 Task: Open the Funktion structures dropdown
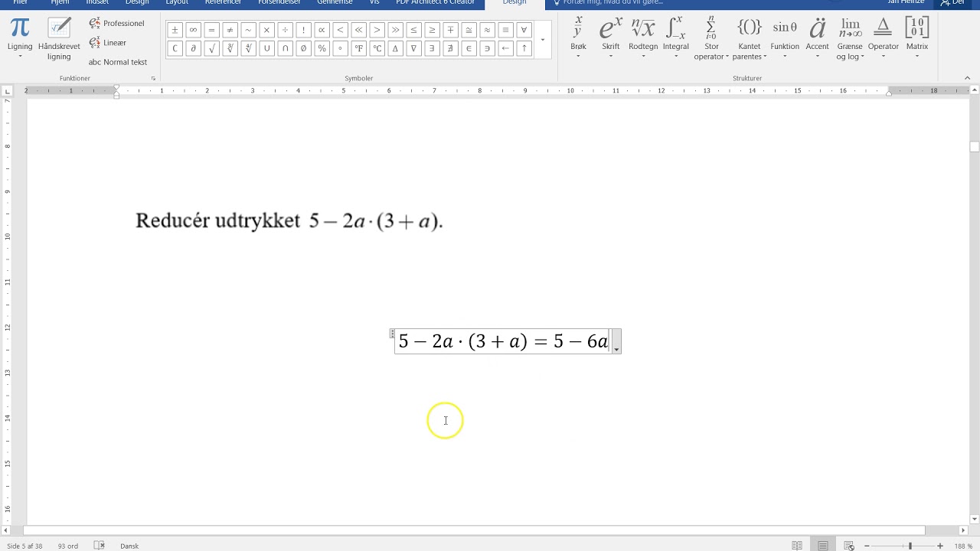click(x=785, y=38)
